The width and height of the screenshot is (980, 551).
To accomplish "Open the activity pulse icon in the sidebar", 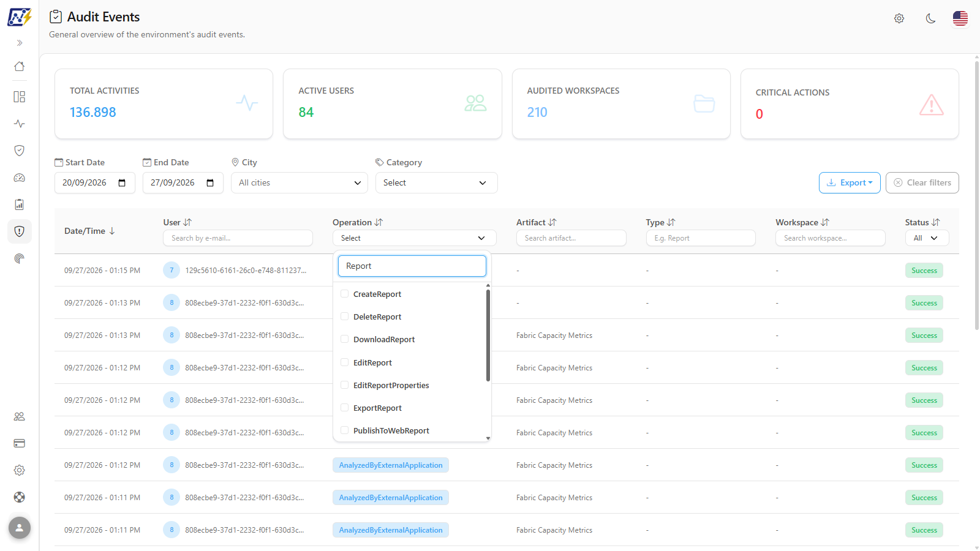I will (20, 124).
